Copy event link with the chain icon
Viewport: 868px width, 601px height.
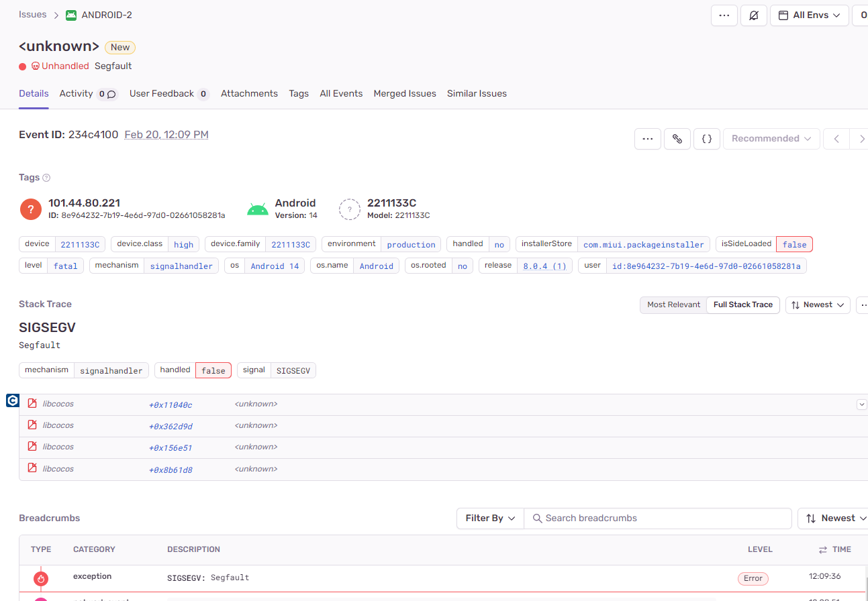pyautogui.click(x=677, y=139)
